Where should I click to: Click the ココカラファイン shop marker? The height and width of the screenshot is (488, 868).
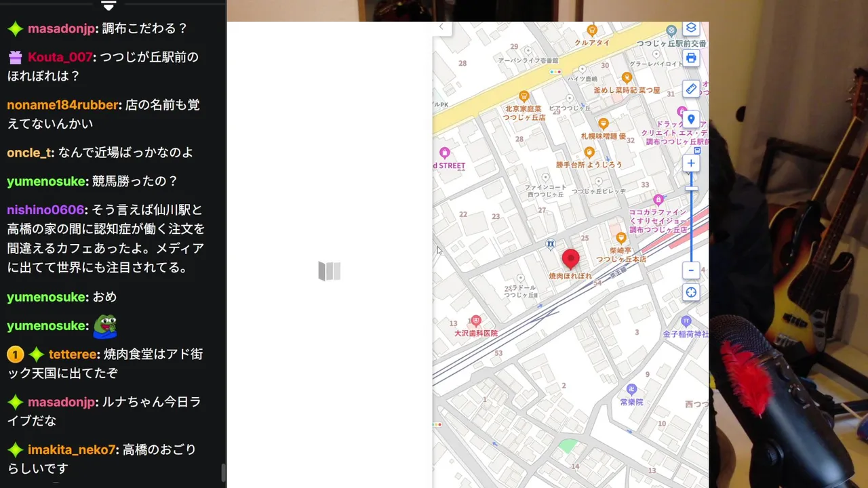click(658, 200)
